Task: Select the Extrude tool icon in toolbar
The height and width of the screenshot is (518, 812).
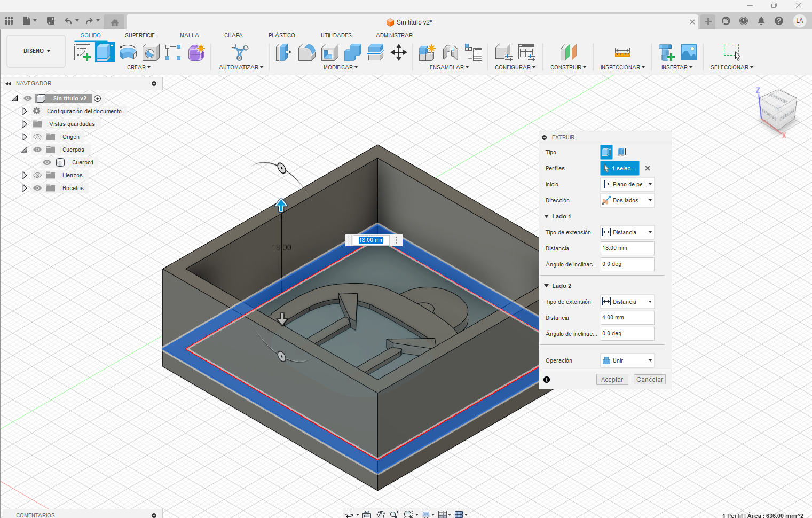Action: point(105,52)
